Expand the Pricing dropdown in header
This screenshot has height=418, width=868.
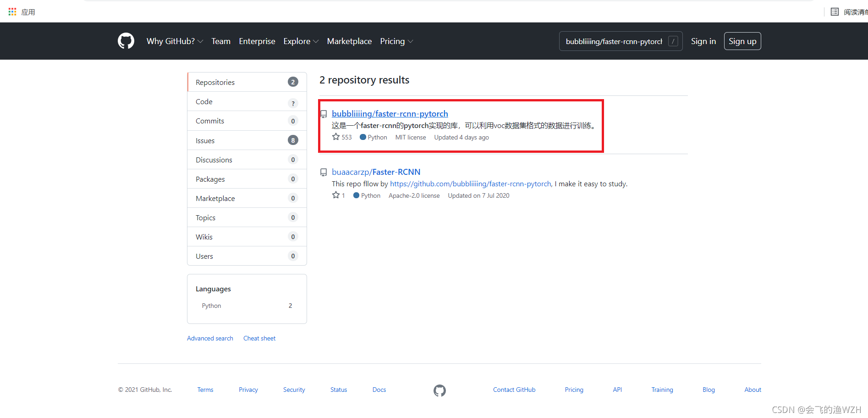pyautogui.click(x=396, y=41)
